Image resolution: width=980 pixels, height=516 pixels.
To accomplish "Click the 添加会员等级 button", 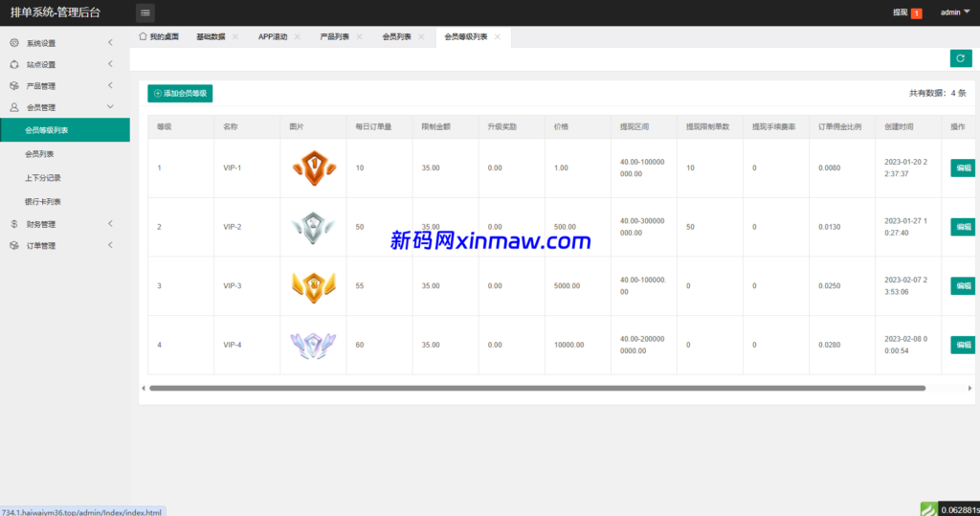I will (180, 93).
